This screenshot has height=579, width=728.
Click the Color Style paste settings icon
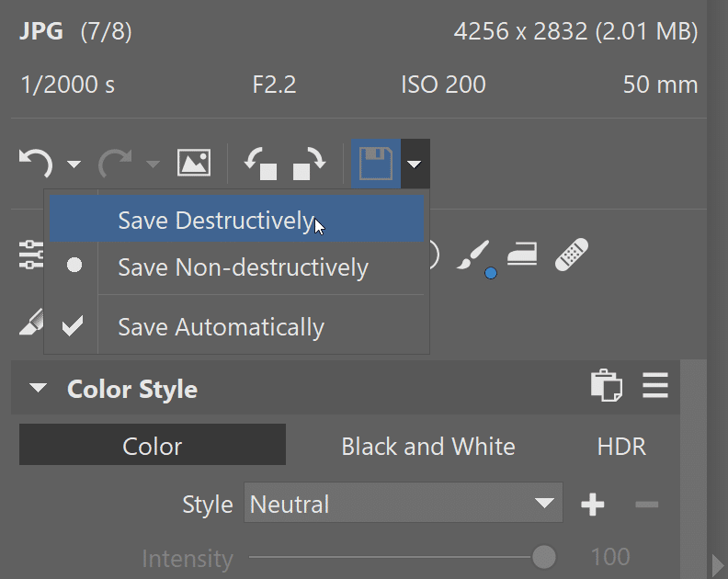606,387
